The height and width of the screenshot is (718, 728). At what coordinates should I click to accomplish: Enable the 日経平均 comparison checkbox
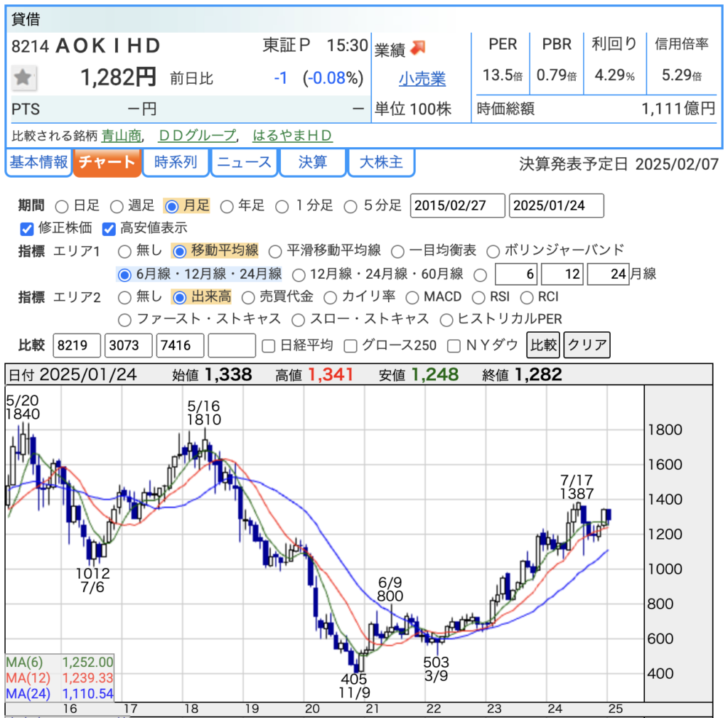point(269,346)
